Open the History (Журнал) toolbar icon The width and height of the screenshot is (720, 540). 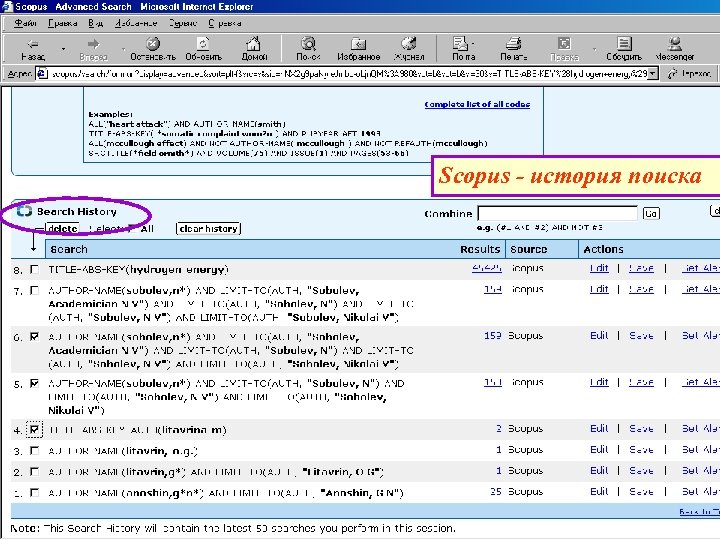(x=408, y=44)
